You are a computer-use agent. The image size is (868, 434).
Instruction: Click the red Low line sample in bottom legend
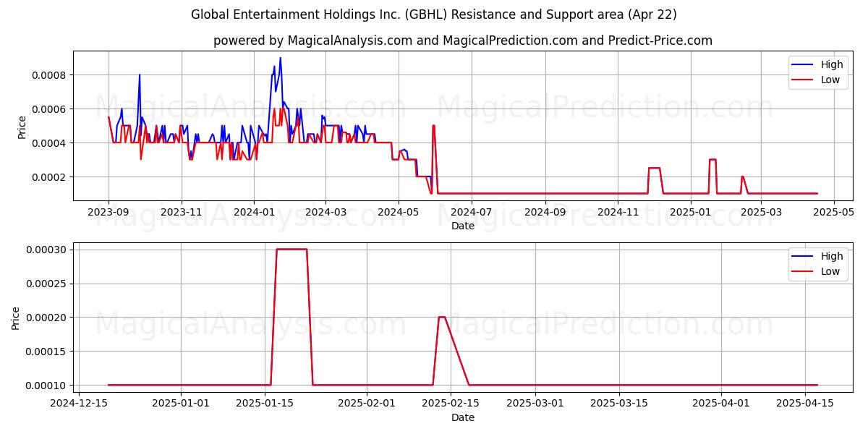tap(804, 273)
